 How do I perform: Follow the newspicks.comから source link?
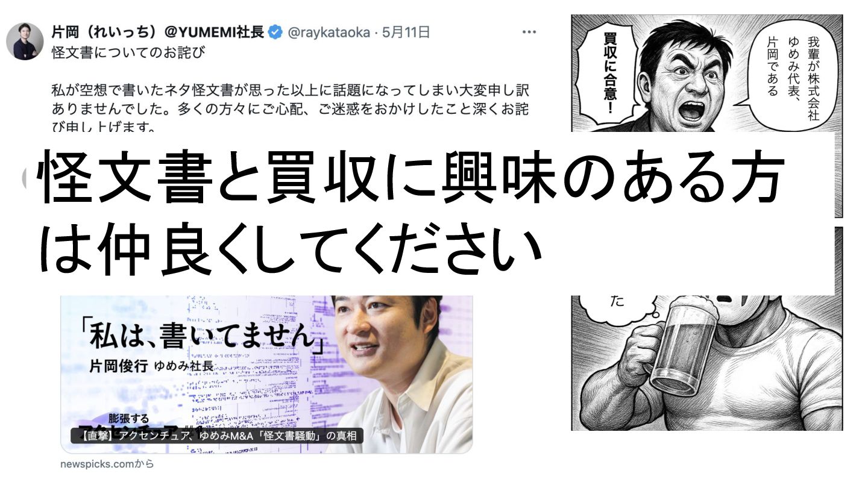[x=107, y=465]
